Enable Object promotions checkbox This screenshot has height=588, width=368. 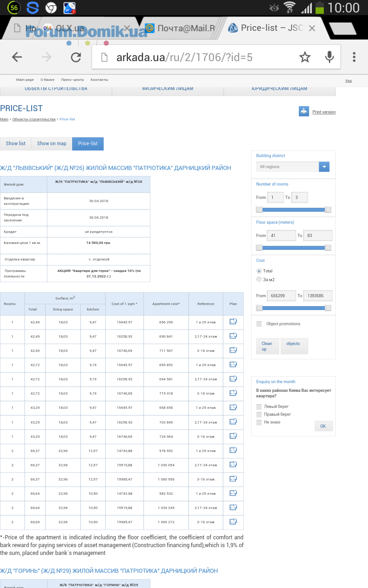click(x=259, y=324)
